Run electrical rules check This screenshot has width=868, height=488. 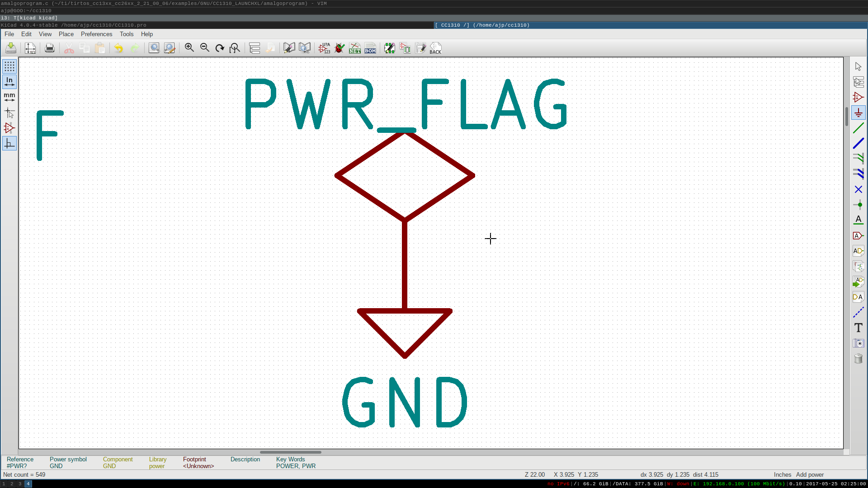click(340, 48)
